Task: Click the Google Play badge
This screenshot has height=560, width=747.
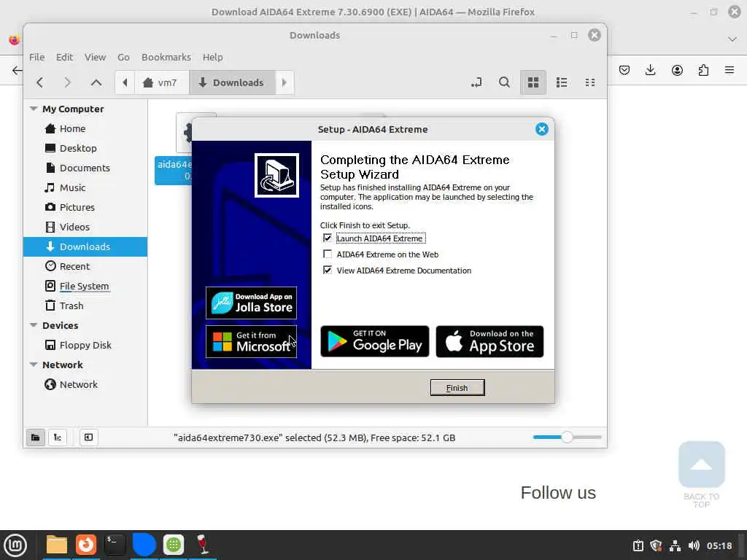Action: [374, 341]
